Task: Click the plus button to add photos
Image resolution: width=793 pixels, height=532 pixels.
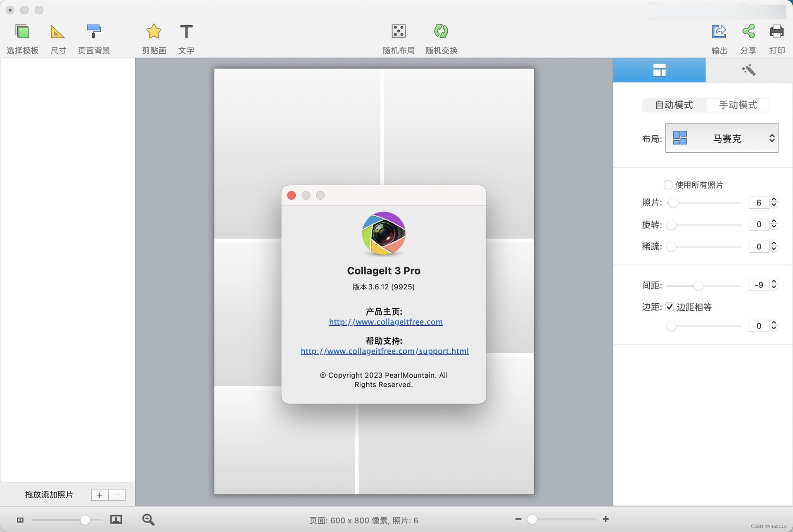Action: pyautogui.click(x=100, y=495)
